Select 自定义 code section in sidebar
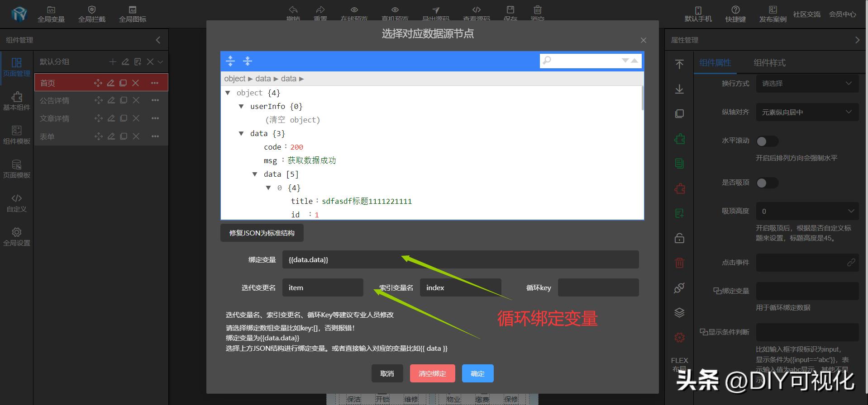The width and height of the screenshot is (868, 405). click(x=17, y=203)
